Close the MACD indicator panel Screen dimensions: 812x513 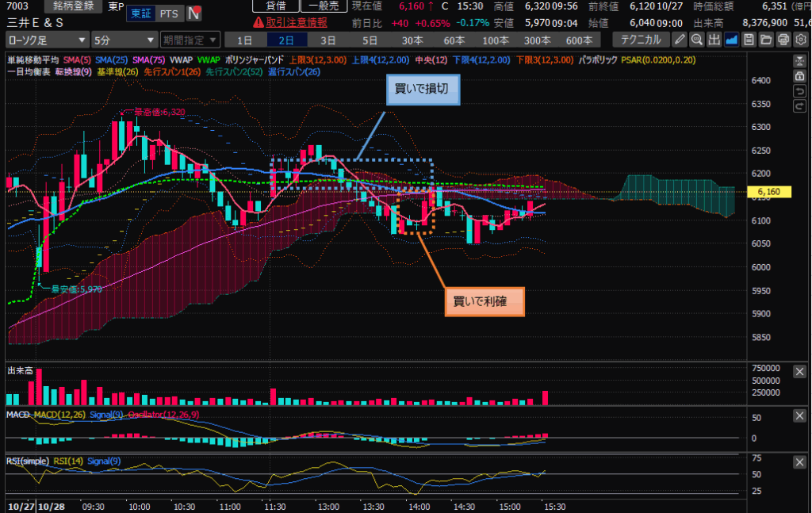[x=800, y=415]
